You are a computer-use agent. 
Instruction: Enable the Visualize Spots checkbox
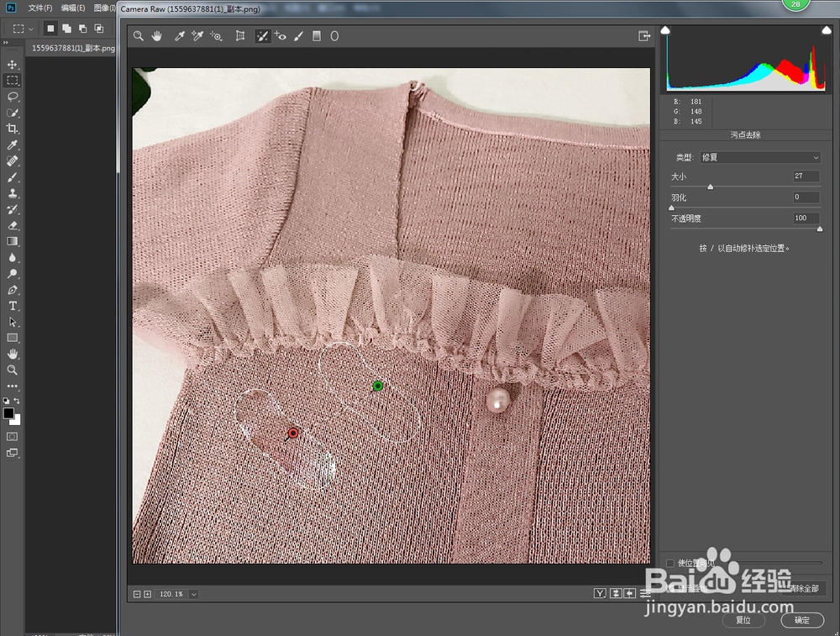(669, 563)
